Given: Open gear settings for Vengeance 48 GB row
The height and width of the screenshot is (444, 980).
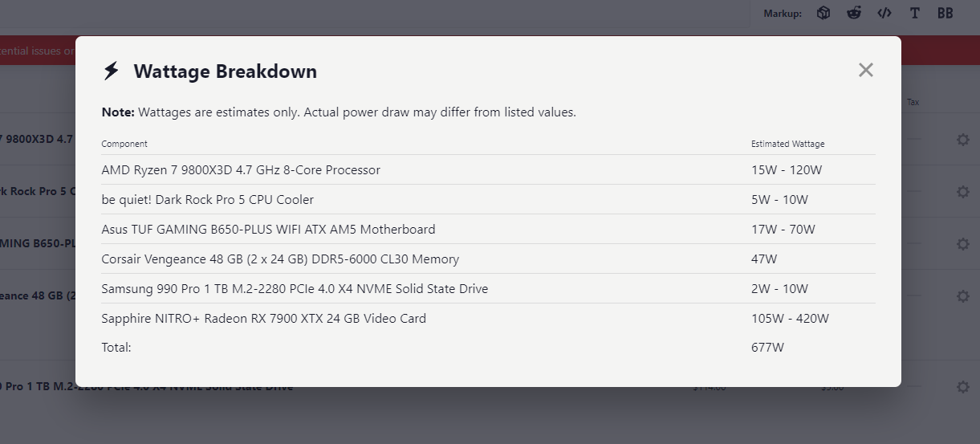Looking at the screenshot, I should [963, 296].
